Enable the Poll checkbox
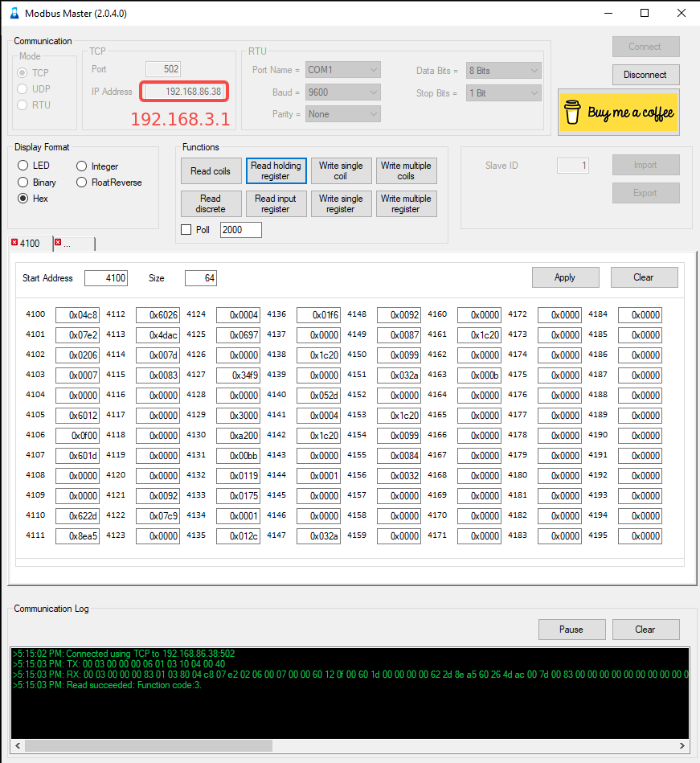700x763 pixels. pyautogui.click(x=186, y=230)
